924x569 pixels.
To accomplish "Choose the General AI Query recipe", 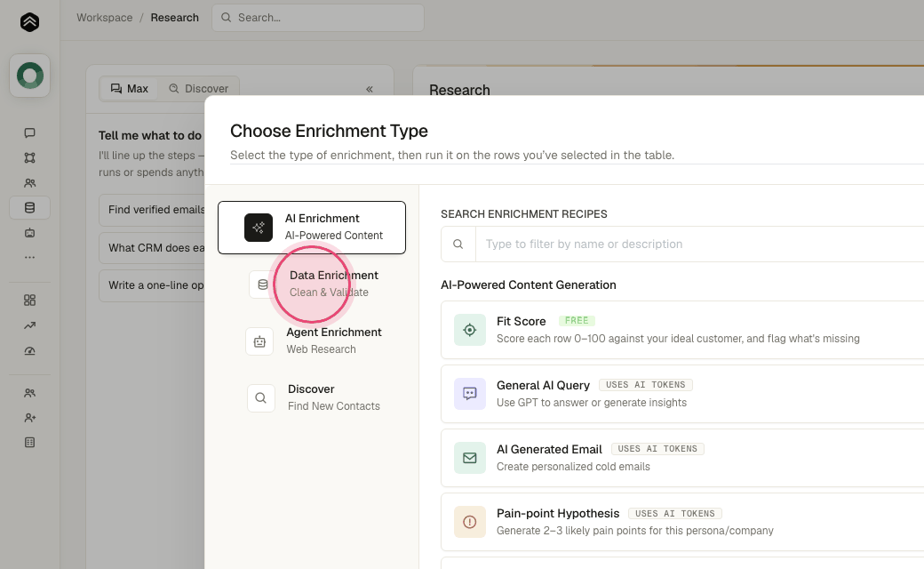I will (682, 394).
